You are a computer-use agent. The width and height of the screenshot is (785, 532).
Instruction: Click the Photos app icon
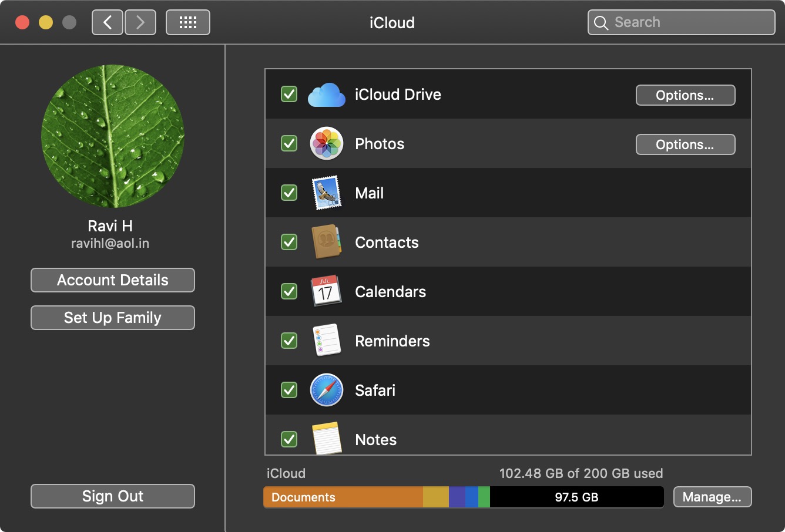[x=327, y=144]
